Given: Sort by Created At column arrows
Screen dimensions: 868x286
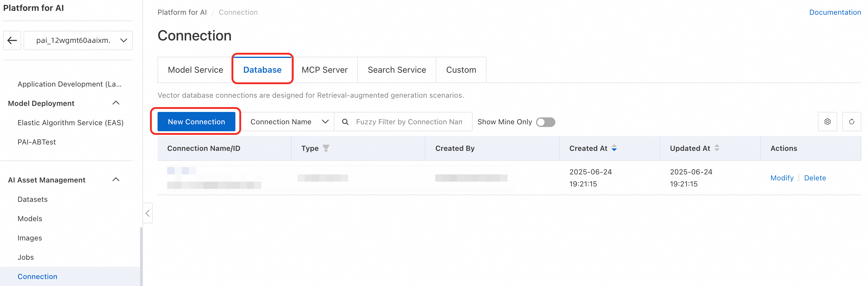Looking at the screenshot, I should coord(614,148).
